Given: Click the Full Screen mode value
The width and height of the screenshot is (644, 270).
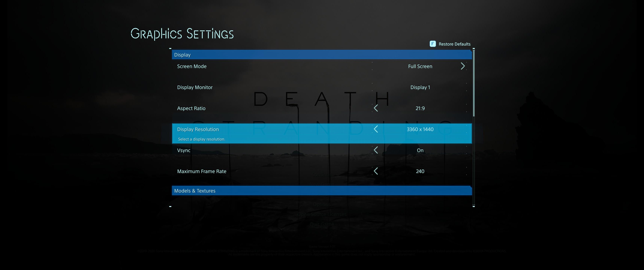Looking at the screenshot, I should [420, 66].
